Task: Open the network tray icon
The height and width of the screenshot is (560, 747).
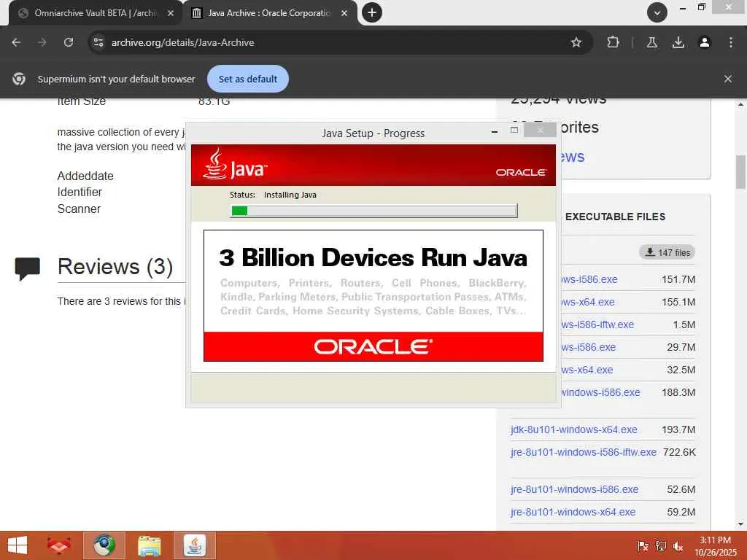Action: pyautogui.click(x=660, y=545)
